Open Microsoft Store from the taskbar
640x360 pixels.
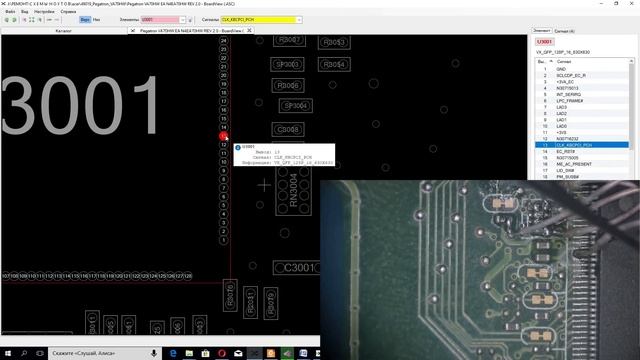(x=205, y=353)
